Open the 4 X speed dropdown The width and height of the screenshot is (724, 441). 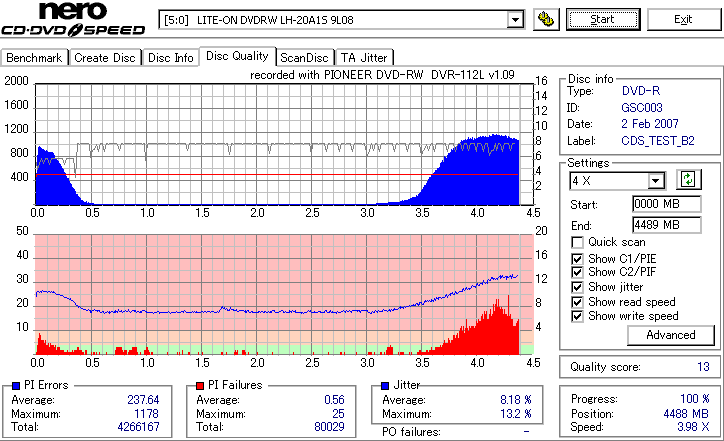[617, 181]
